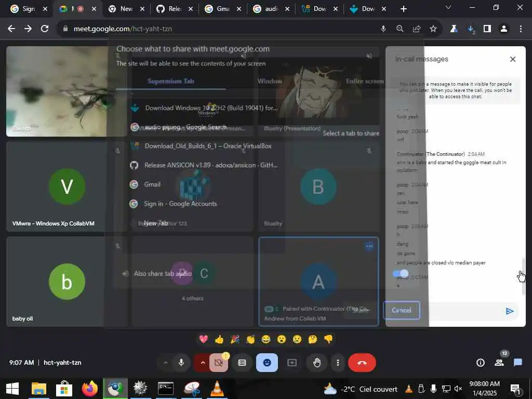Switch to the Entire screen share tab
Image resolution: width=532 pixels, height=399 pixels.
pos(365,81)
